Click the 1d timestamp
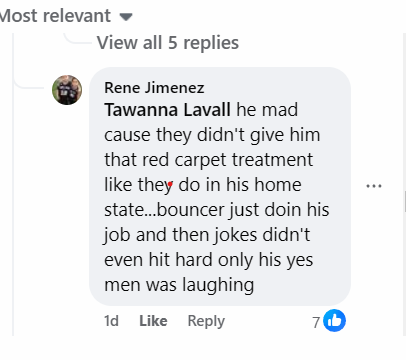The image size is (406, 360). pos(111,321)
